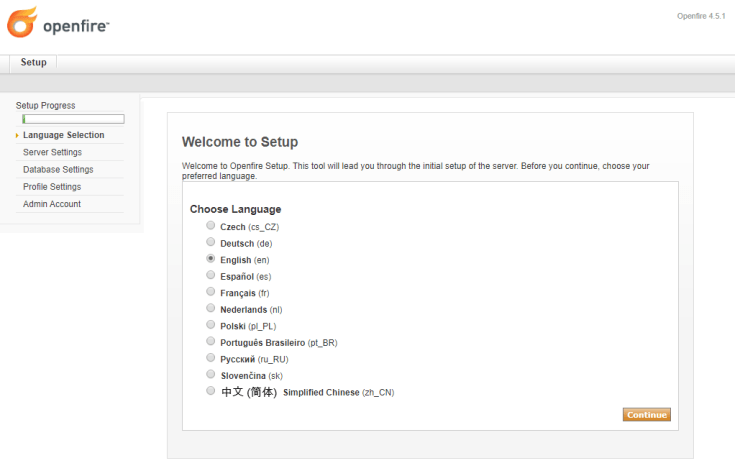
Task: Go to Language Selection in sidebar
Action: coord(63,135)
